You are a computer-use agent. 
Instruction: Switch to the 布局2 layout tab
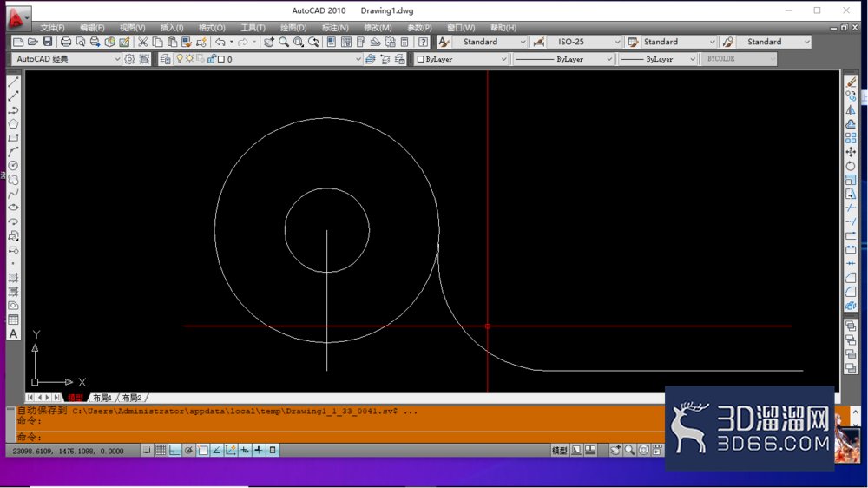[x=132, y=398]
